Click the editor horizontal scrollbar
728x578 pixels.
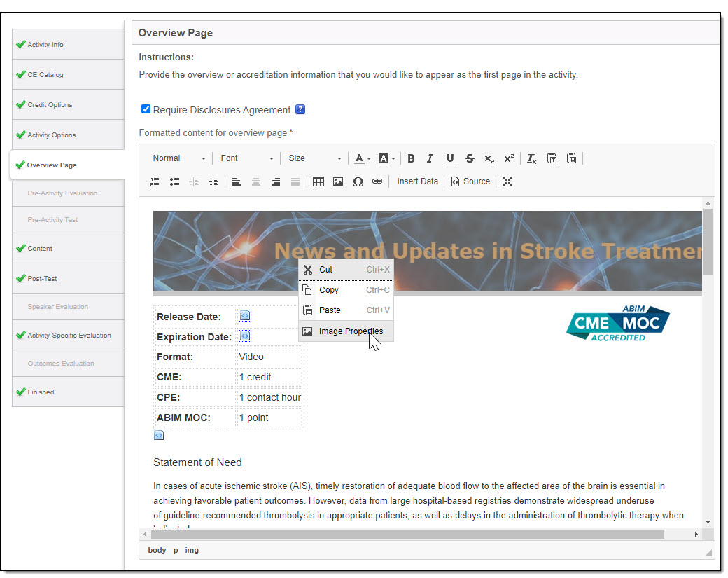407,535
